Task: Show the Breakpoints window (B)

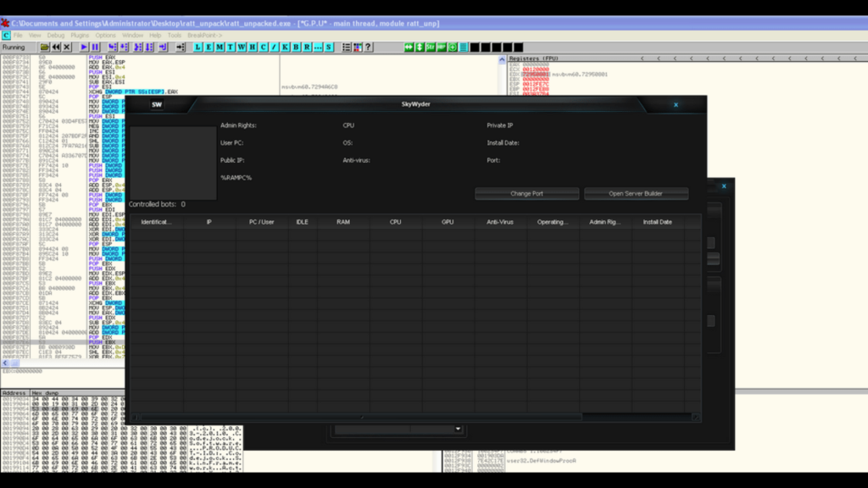Action: click(x=296, y=47)
